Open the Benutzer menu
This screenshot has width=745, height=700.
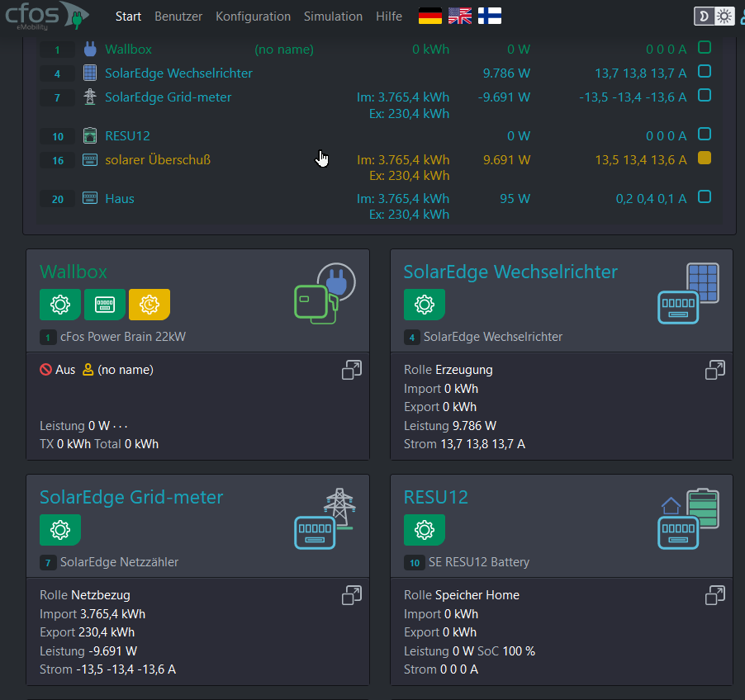click(x=178, y=17)
